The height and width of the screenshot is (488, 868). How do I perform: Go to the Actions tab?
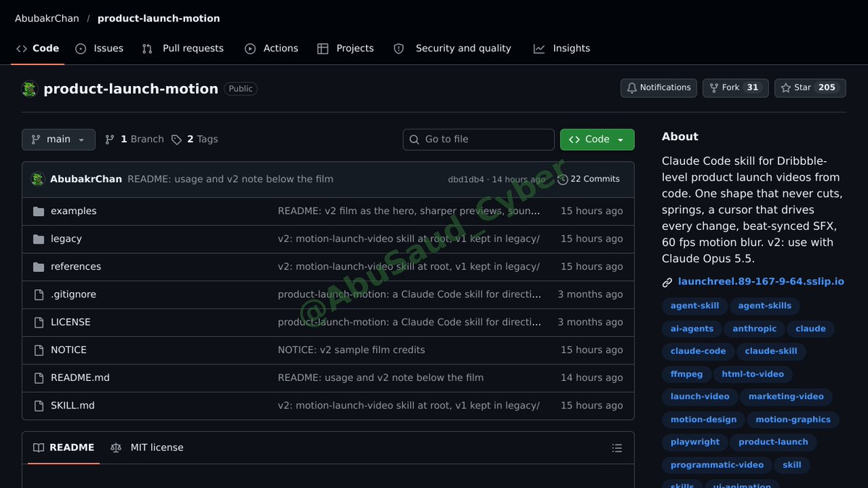[x=271, y=48]
